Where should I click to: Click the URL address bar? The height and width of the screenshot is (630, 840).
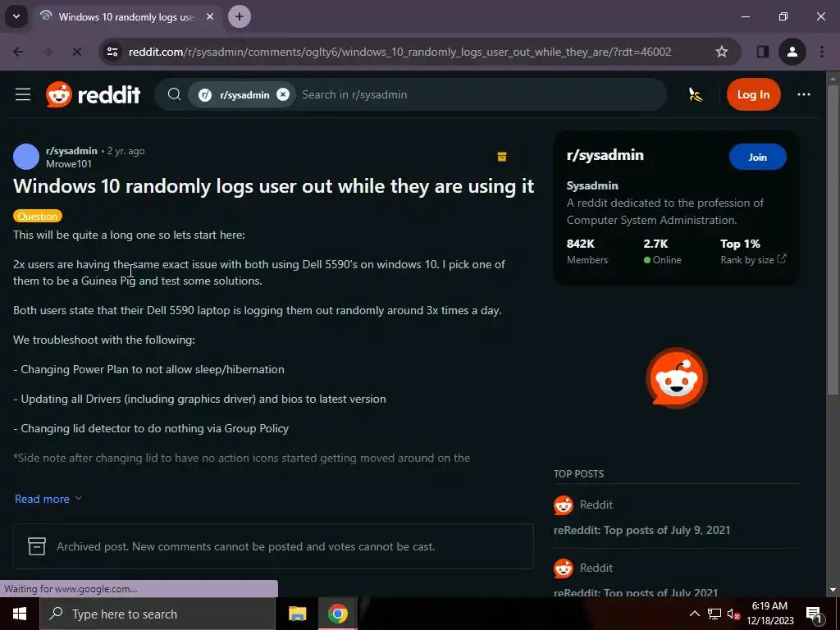tap(399, 52)
